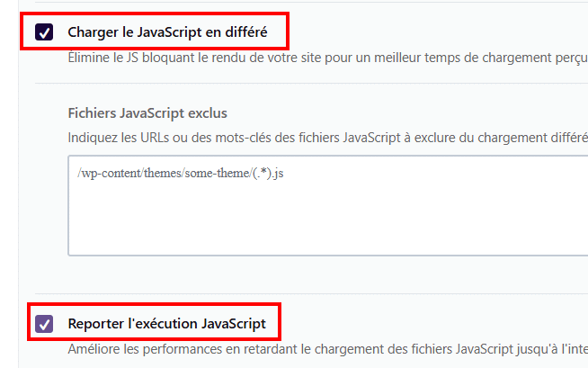Viewport: 588px width, 368px height.
Task: Click the word "Reporter" in the second option label
Action: [95, 323]
